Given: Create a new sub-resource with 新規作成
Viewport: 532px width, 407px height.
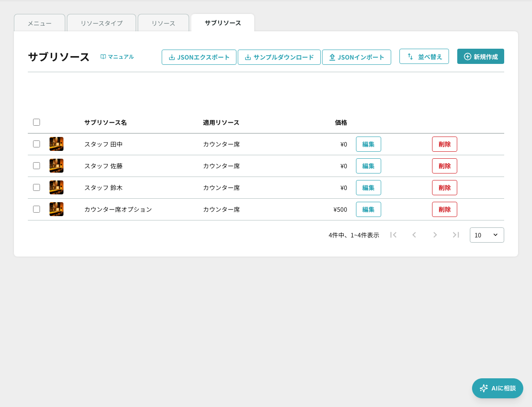Looking at the screenshot, I should click(481, 57).
